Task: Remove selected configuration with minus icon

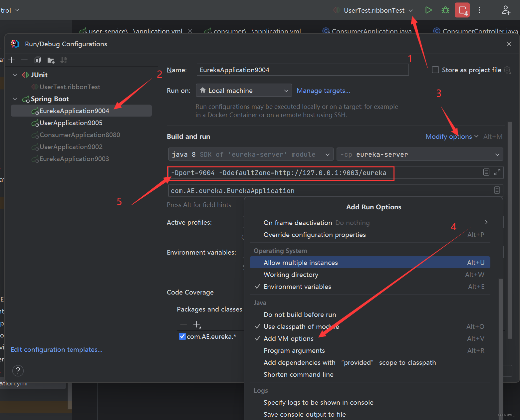Action: 24,60
